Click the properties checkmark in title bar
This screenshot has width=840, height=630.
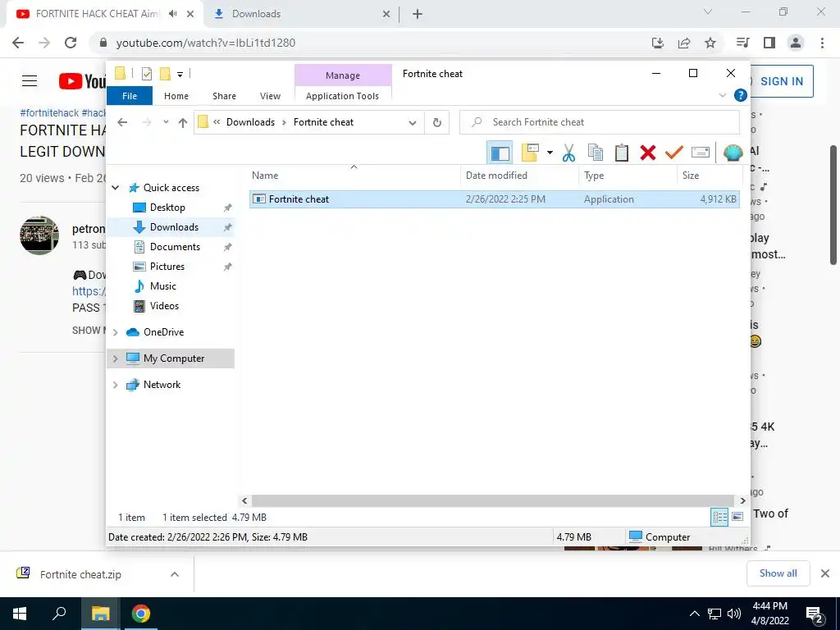coord(146,74)
